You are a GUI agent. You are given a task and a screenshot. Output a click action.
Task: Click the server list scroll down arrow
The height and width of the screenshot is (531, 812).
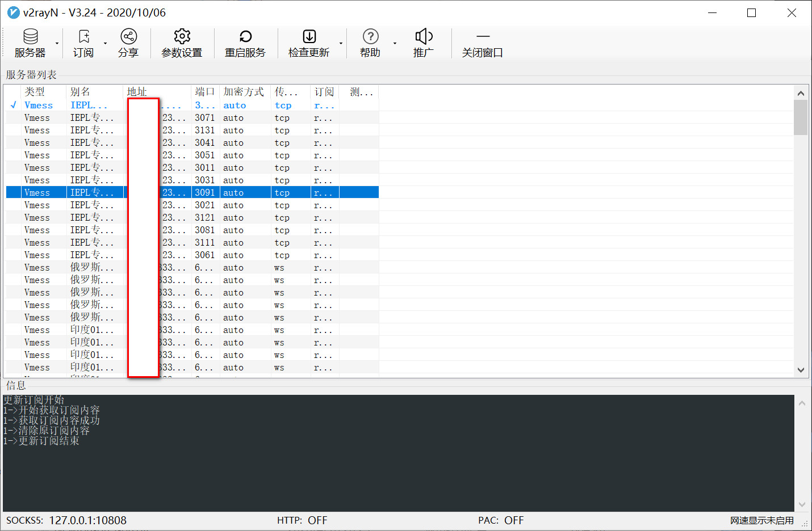801,370
